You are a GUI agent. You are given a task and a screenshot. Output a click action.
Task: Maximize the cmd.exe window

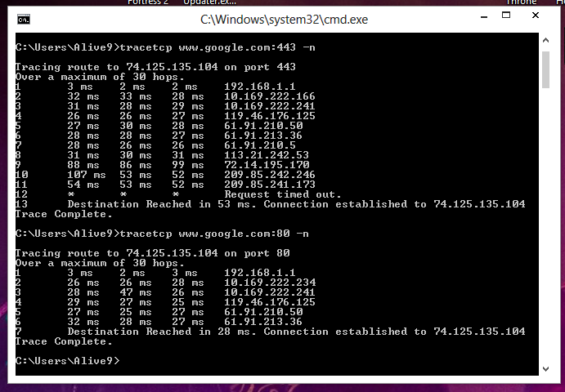506,16
